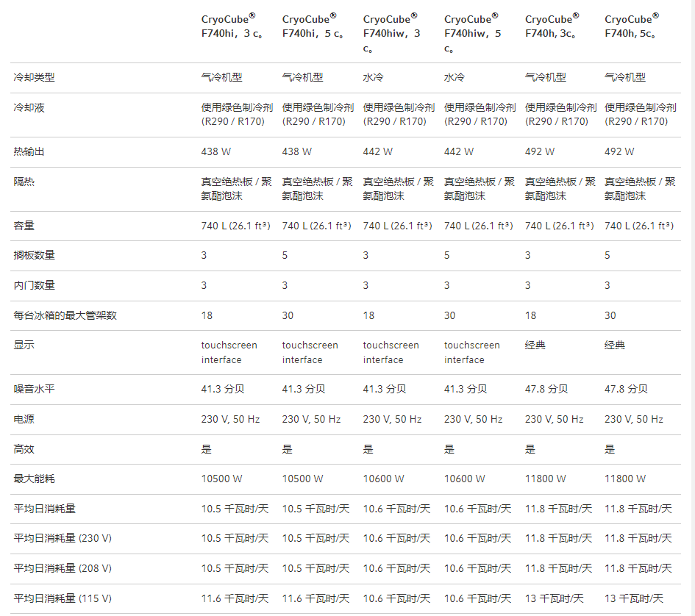Image resolution: width=695 pixels, height=616 pixels.
Task: Click the CryoCube F740hi, 3 c. column header
Action: coord(232,26)
